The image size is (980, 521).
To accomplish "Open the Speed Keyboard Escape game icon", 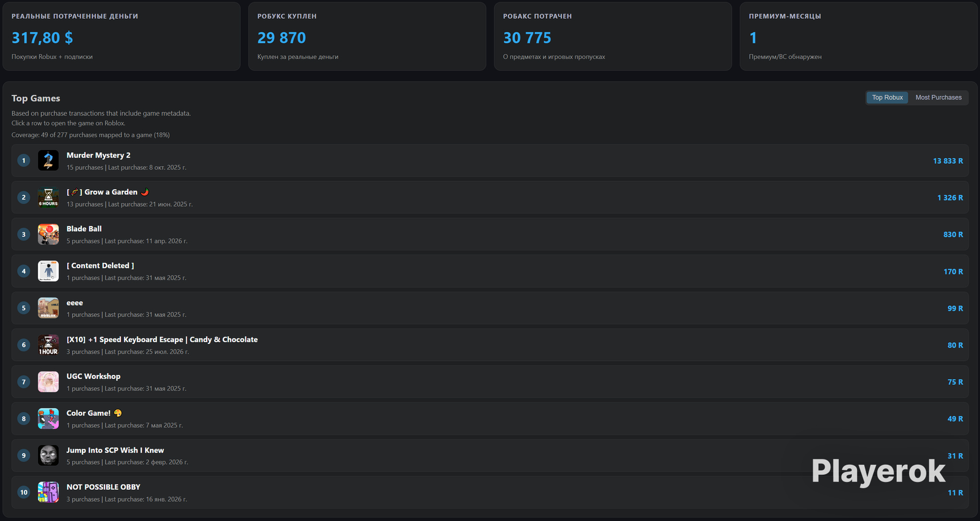I will [48, 345].
